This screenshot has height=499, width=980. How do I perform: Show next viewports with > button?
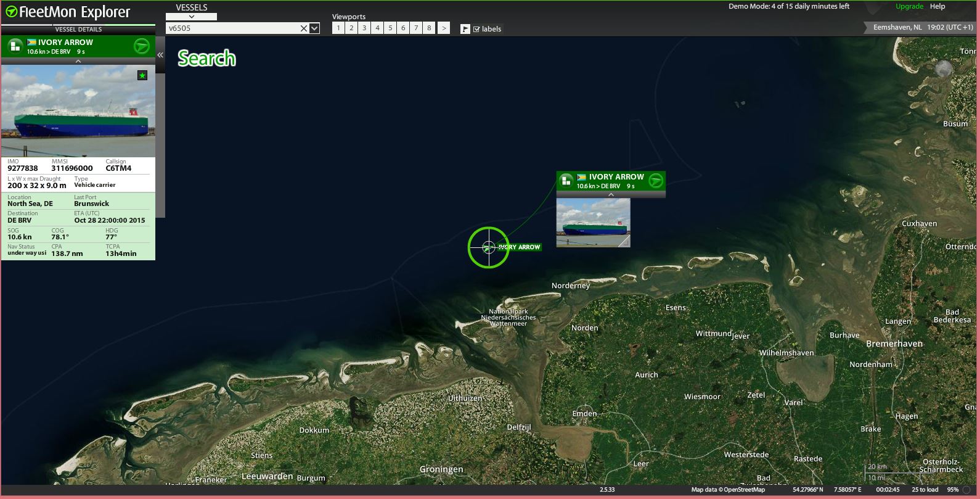[x=444, y=28]
